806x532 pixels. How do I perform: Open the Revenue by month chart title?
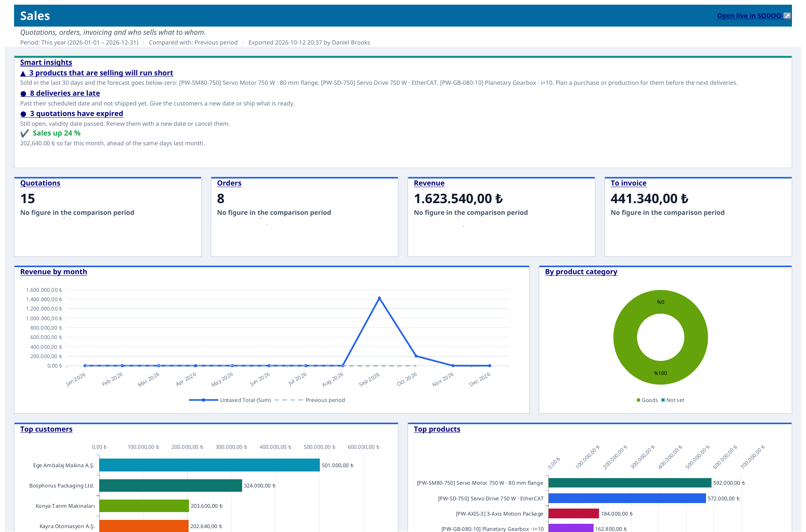tap(53, 272)
